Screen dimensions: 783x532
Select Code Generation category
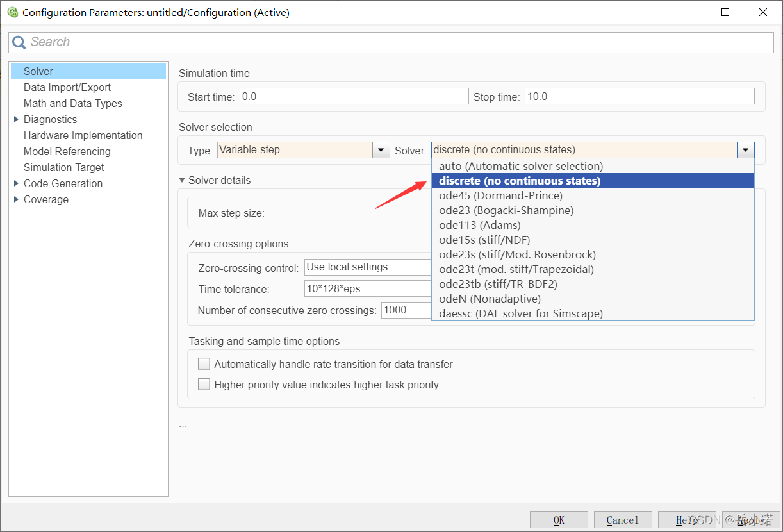coord(63,183)
